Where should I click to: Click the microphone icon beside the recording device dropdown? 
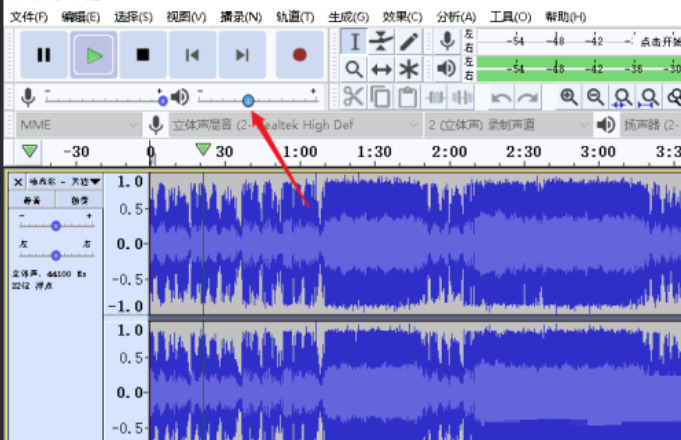click(x=156, y=125)
